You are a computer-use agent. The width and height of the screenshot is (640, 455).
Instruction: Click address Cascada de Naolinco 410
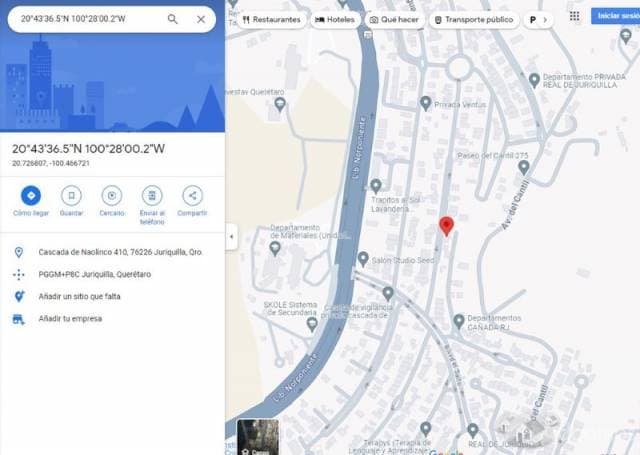[120, 252]
